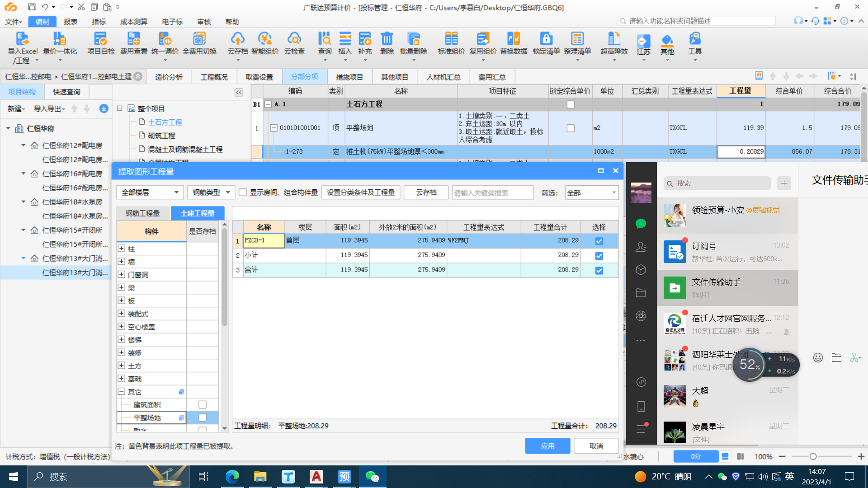The image size is (868, 488).
Task: Click the 应用 apply button
Action: click(x=547, y=446)
